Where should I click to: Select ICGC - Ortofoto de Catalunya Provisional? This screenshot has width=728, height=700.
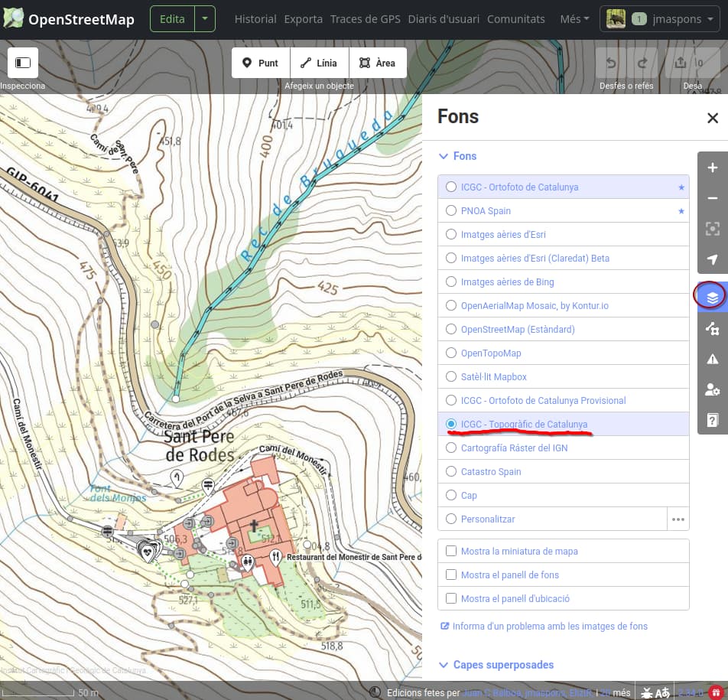[563, 400]
